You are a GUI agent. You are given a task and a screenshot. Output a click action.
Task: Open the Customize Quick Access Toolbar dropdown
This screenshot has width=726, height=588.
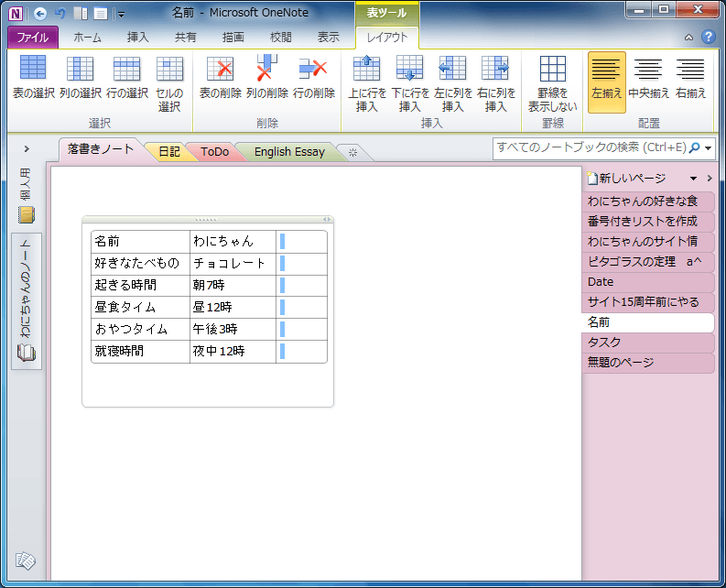(121, 15)
